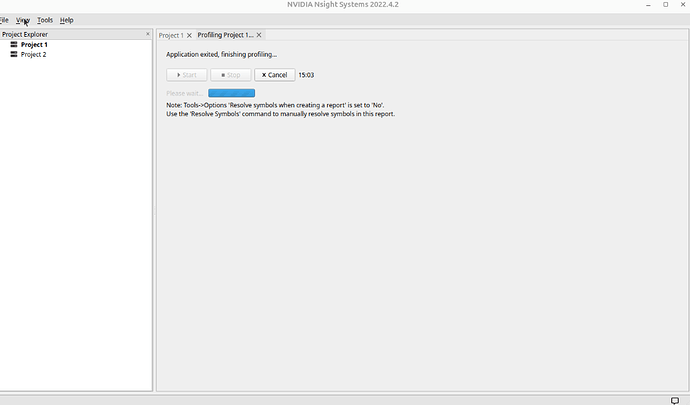Image resolution: width=690 pixels, height=405 pixels.
Task: Maximize the Nsight Systems window
Action: tap(665, 4)
